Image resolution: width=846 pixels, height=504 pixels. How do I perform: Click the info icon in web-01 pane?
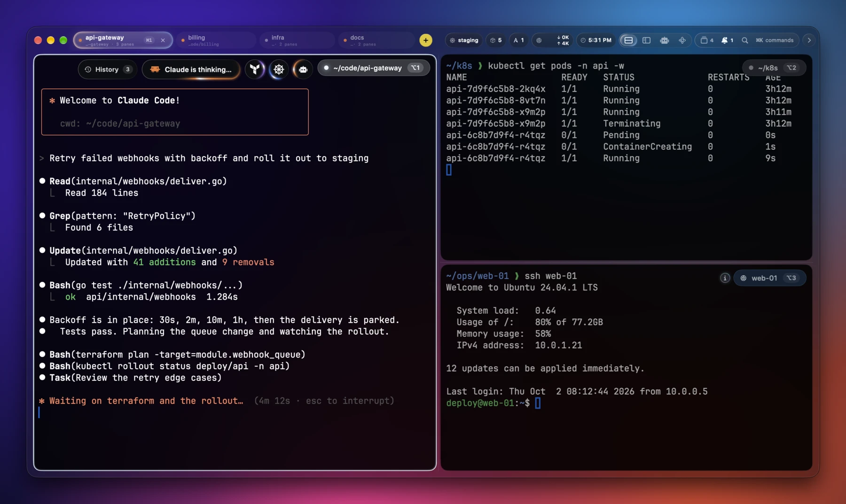pos(725,278)
